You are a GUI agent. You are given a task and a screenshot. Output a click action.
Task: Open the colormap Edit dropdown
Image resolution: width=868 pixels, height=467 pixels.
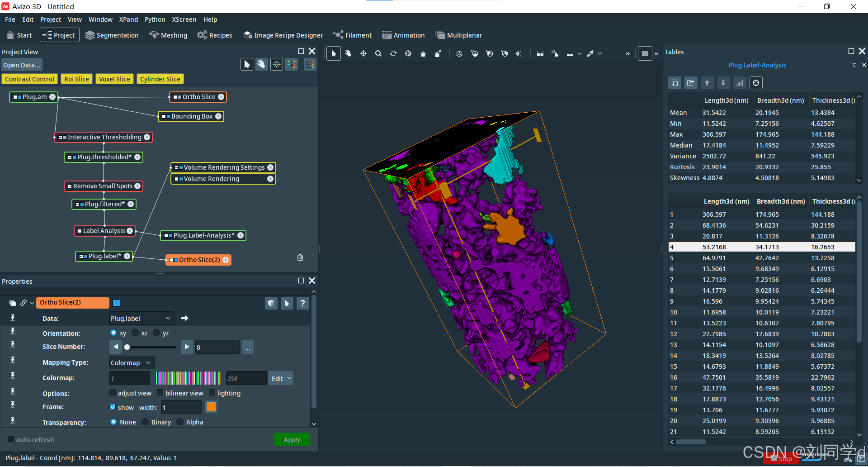click(x=281, y=378)
